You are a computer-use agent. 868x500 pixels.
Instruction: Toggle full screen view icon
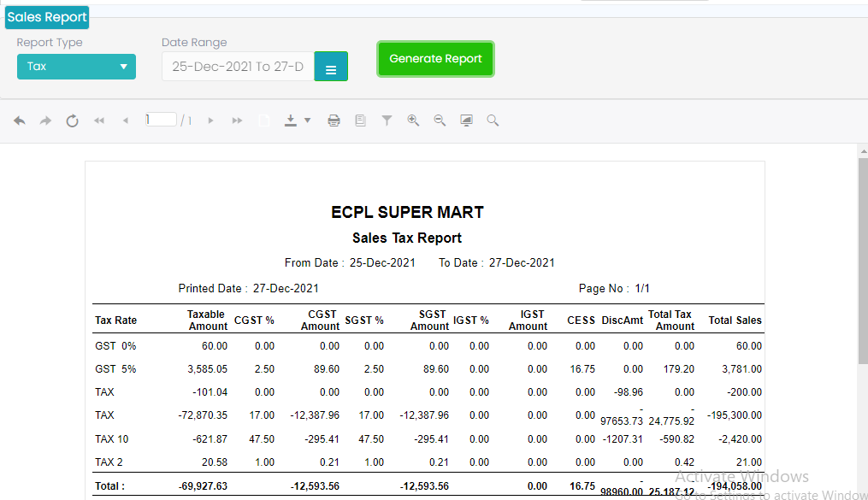pos(466,121)
